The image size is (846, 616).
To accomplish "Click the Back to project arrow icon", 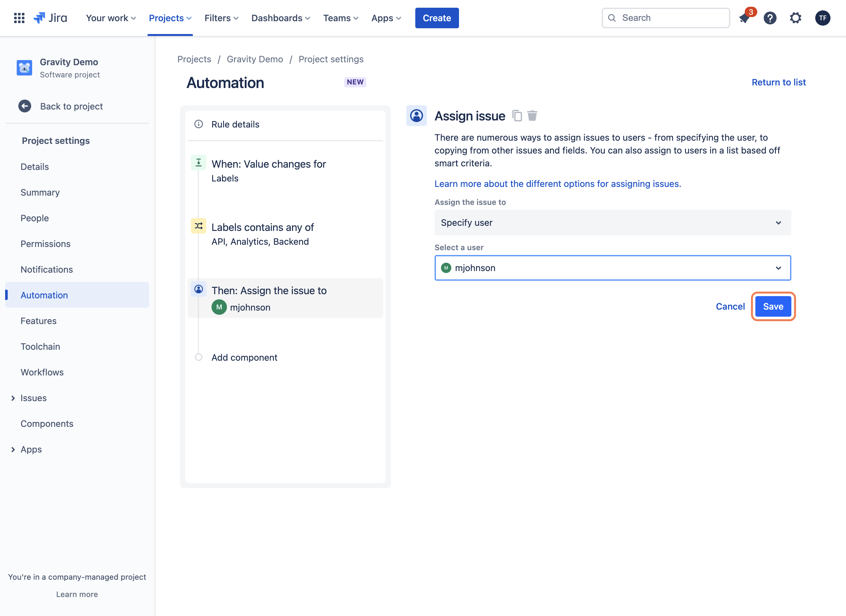I will [x=25, y=106].
